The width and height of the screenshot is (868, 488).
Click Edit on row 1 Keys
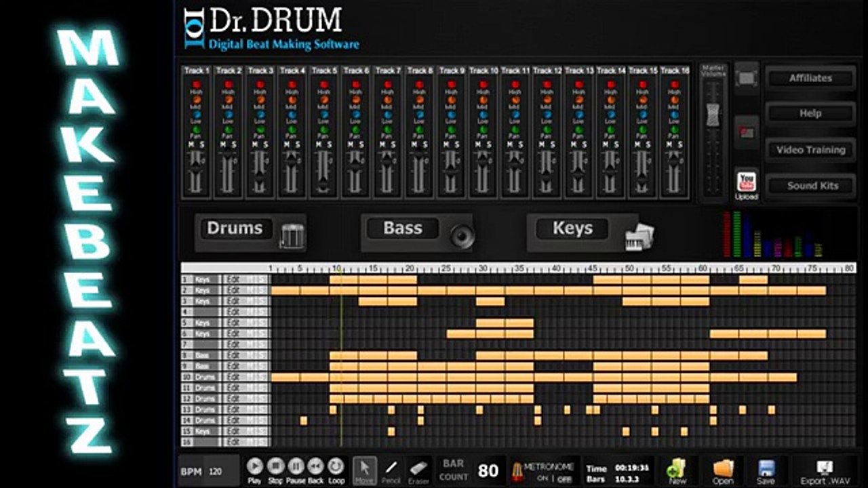pyautogui.click(x=233, y=279)
